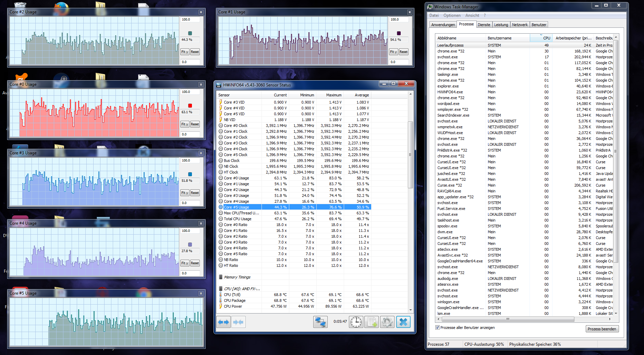Click 'Fit y' in Core #2 Usage window
This screenshot has width=644, height=355.
(x=185, y=52)
